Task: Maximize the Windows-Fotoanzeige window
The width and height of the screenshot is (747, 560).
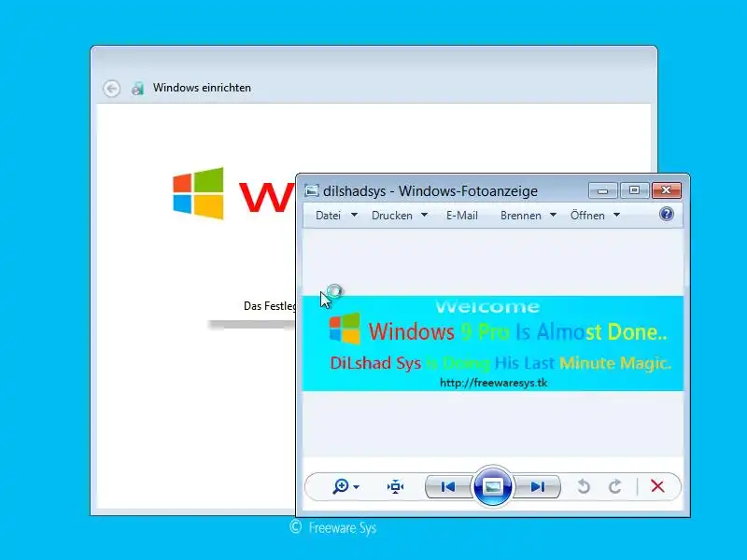Action: coord(634,190)
